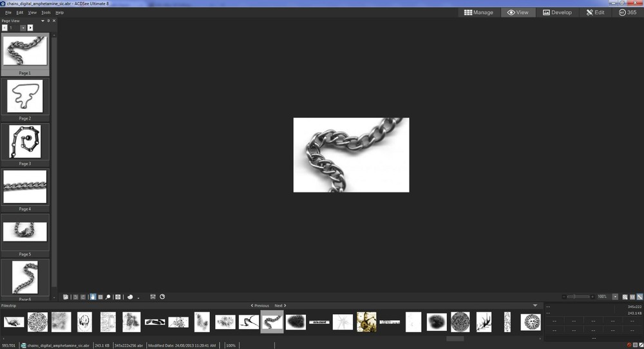644x349 pixels.
Task: Click the red no-sign status icon
Action: point(629,345)
